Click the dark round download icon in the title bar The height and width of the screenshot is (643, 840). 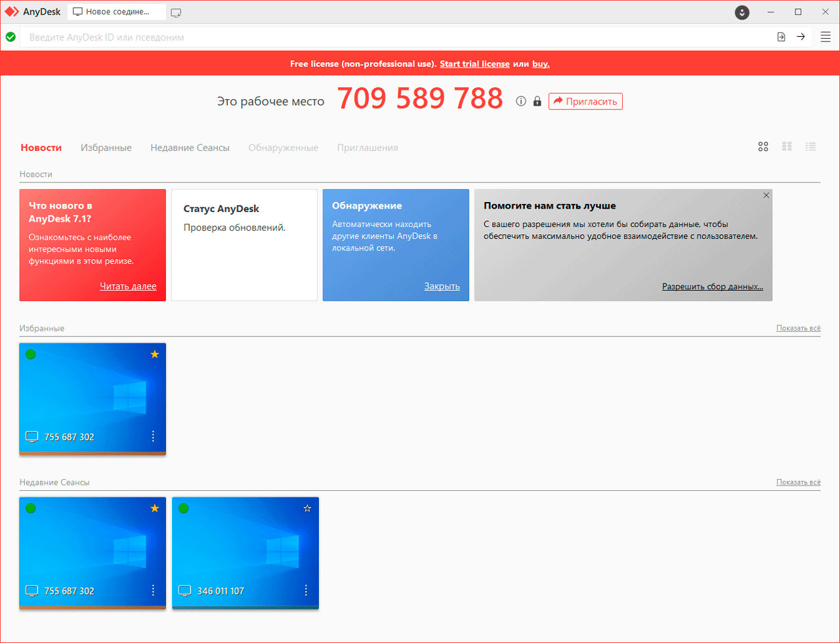(x=742, y=12)
